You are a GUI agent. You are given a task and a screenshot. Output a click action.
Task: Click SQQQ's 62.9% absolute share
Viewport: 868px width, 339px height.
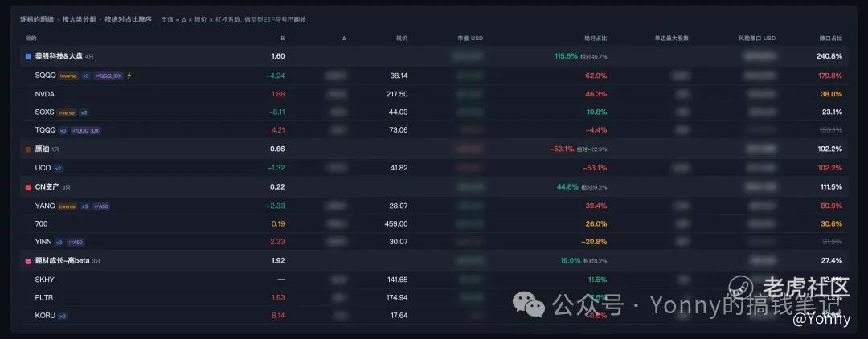coord(596,76)
